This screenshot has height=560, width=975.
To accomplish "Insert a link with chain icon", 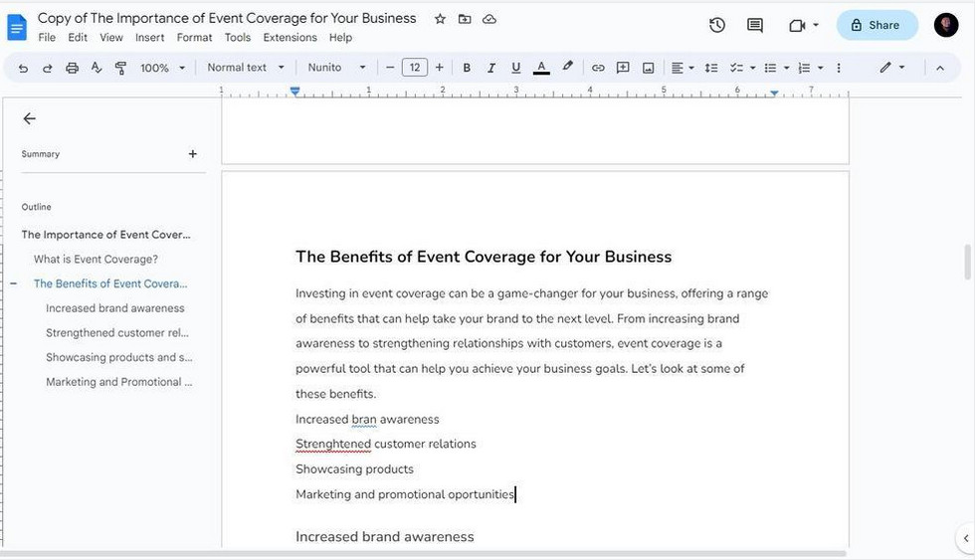I will tap(598, 68).
